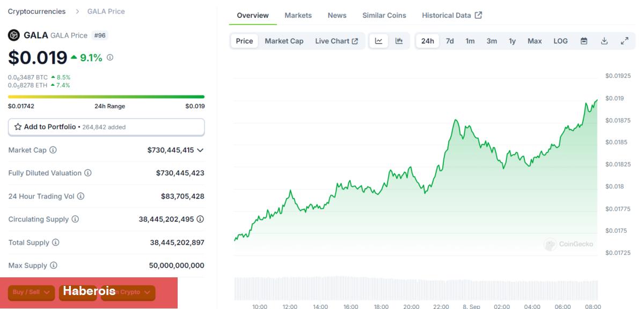
Task: Select the Market Cap chart toggle
Action: pyautogui.click(x=284, y=41)
